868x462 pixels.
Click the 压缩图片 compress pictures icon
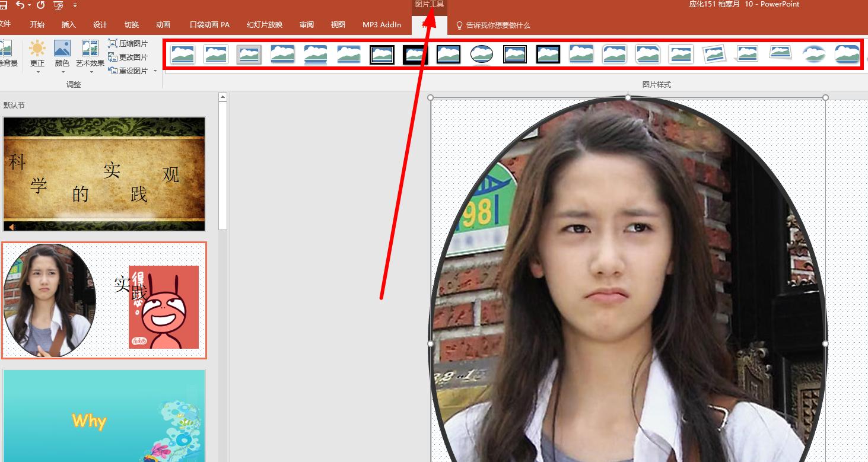coord(113,44)
